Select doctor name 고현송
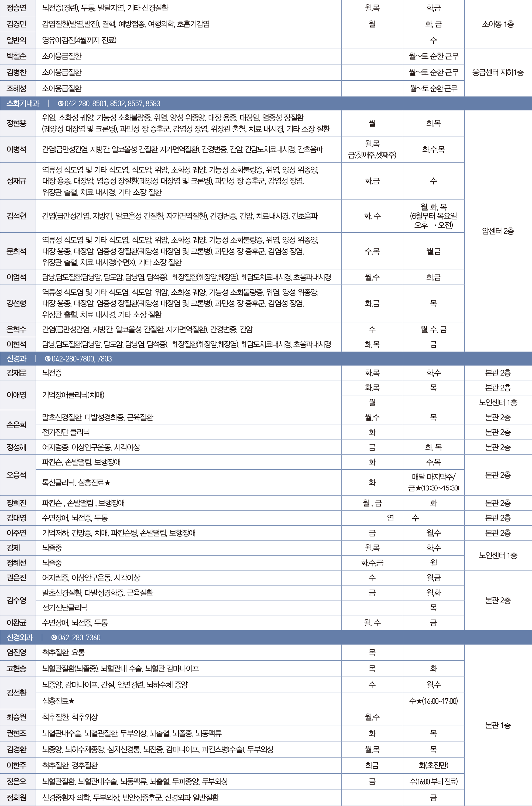The width and height of the screenshot is (532, 806). (17, 668)
